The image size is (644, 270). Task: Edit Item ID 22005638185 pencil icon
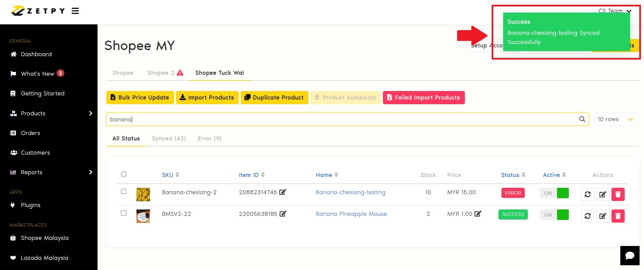(283, 214)
